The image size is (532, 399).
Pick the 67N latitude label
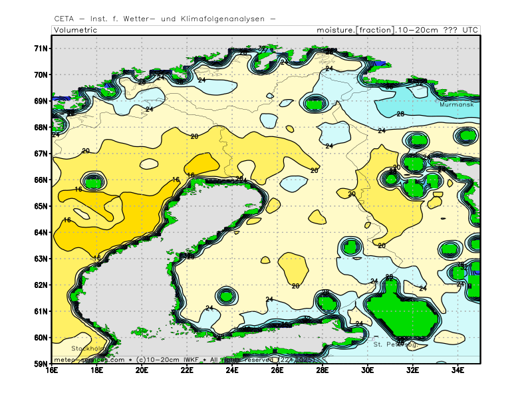point(41,154)
